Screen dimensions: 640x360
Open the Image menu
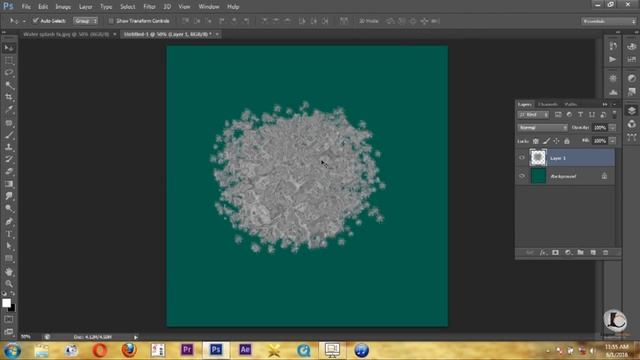63,7
